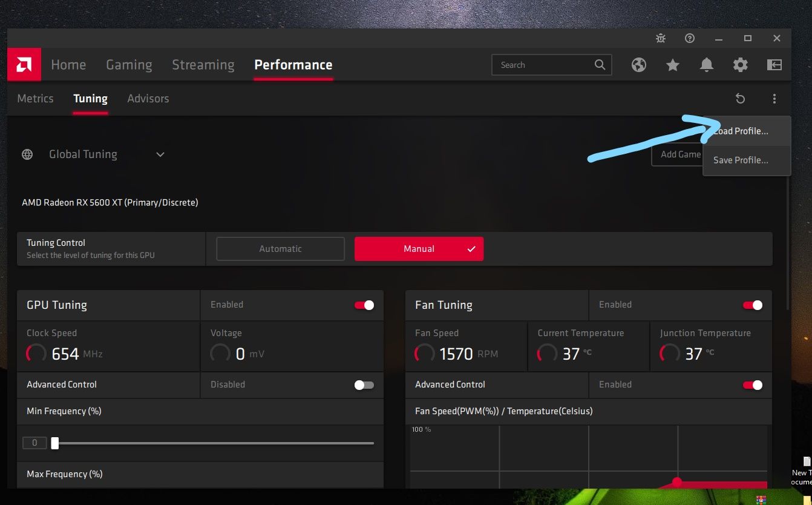
Task: Switch to the Tuning sub-tab
Action: [x=90, y=99]
